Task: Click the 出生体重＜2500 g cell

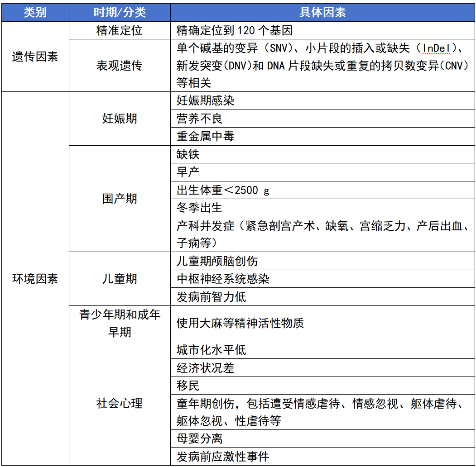Action: click(223, 190)
